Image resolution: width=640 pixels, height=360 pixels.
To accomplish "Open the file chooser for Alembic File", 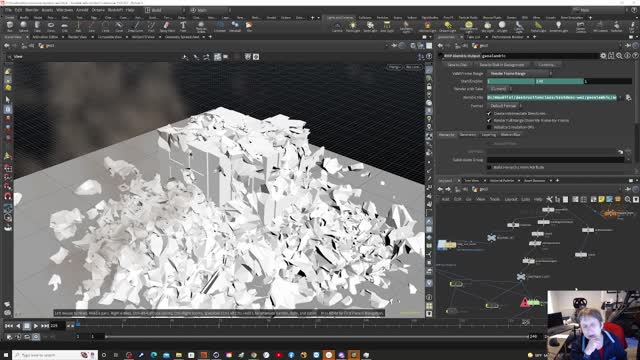I will (628, 98).
